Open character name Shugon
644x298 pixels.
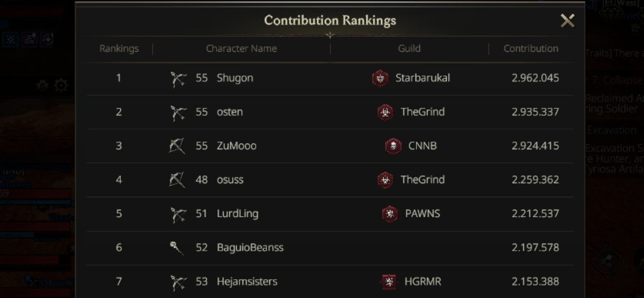235,78
